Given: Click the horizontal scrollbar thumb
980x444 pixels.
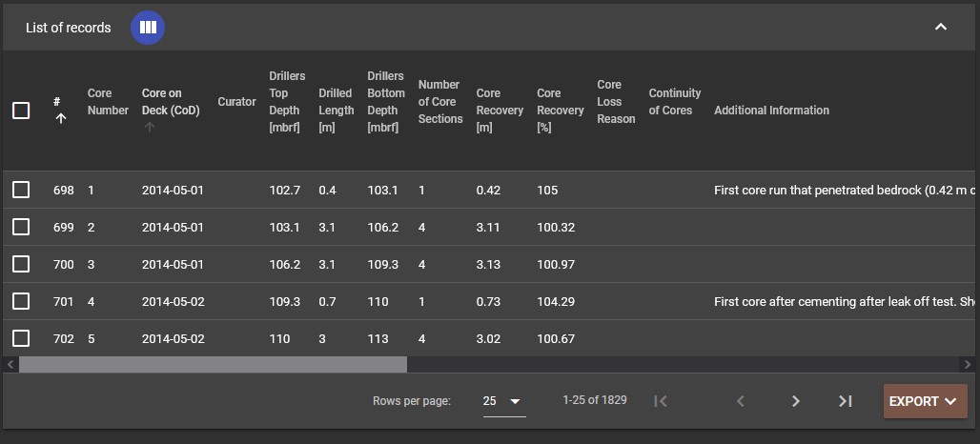Looking at the screenshot, I should point(213,364).
